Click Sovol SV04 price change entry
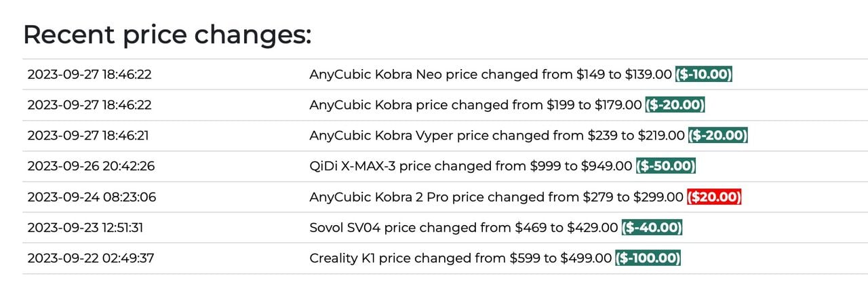 (463, 227)
